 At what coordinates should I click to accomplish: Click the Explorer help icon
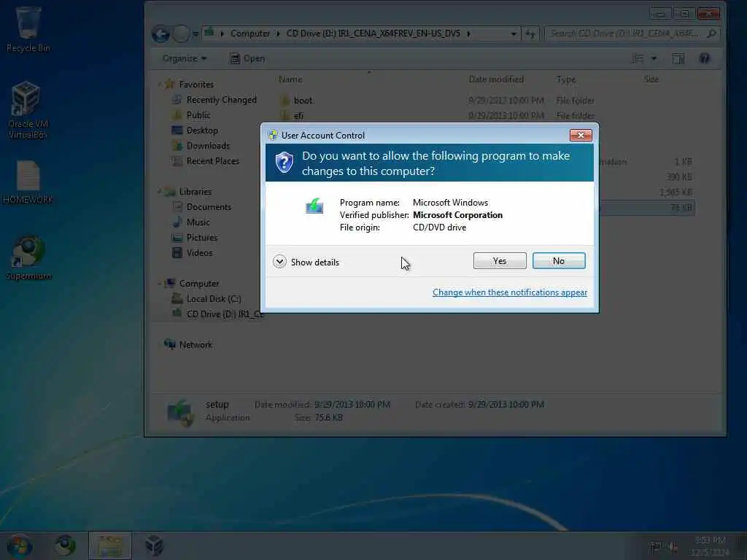704,58
